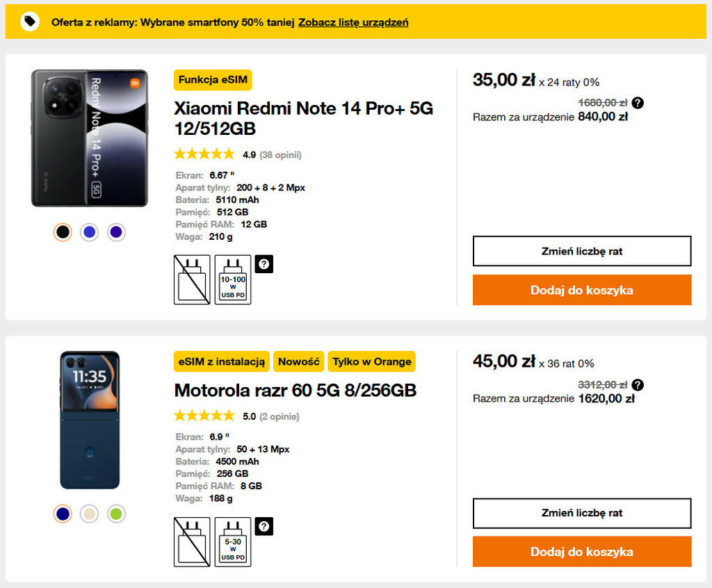Click the no-charger-included icon for Motorola razr
This screenshot has width=712, height=588.
(192, 541)
